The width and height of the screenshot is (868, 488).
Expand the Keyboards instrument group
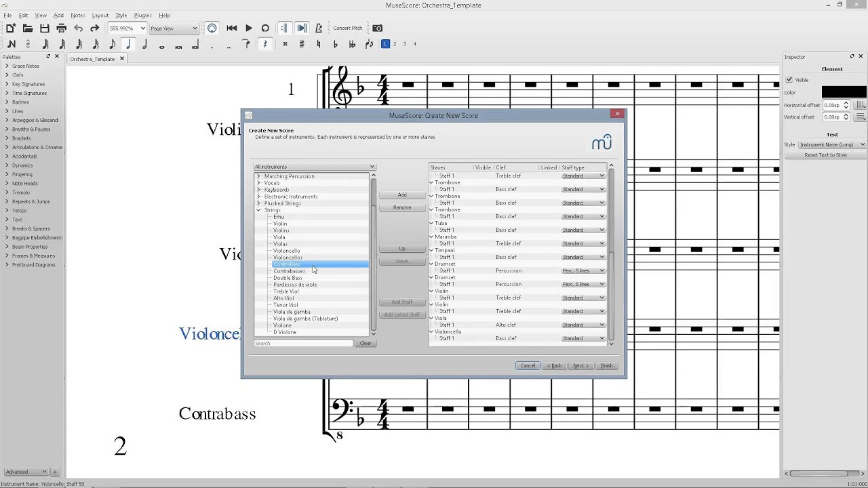[258, 190]
